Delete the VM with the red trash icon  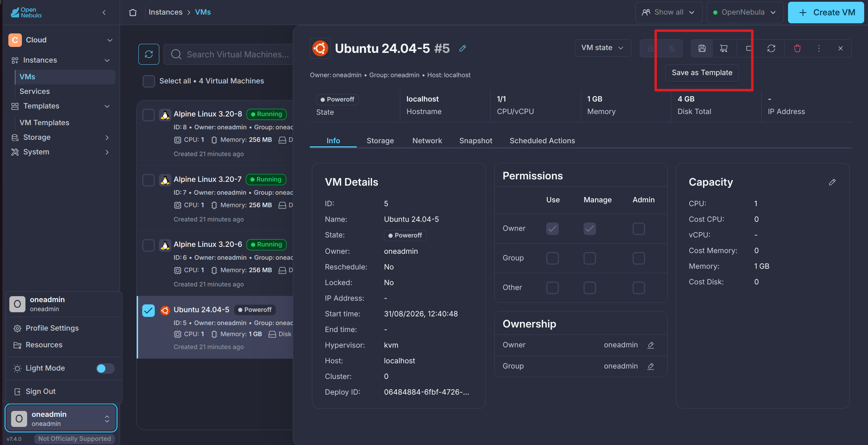click(797, 48)
